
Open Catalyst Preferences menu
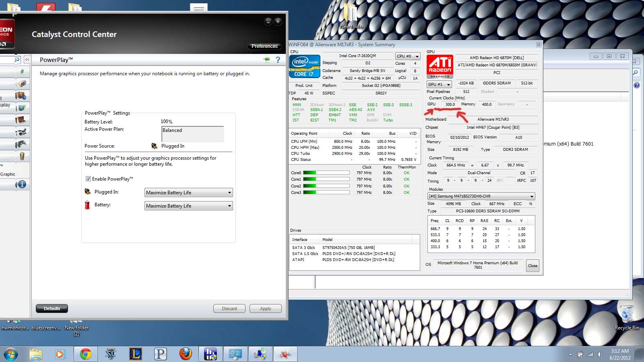(264, 46)
